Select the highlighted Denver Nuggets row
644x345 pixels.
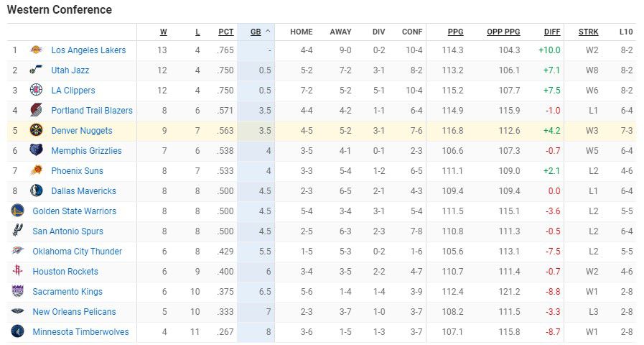point(322,131)
